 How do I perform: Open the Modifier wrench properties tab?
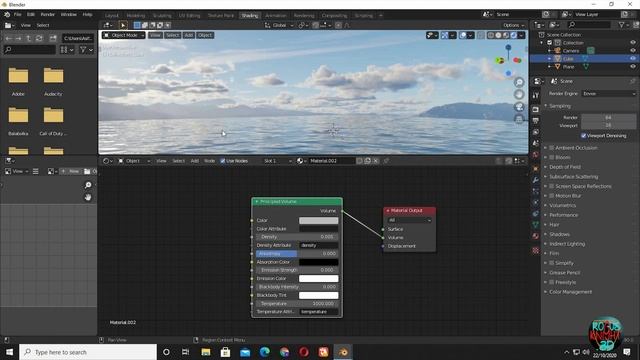pos(536,180)
